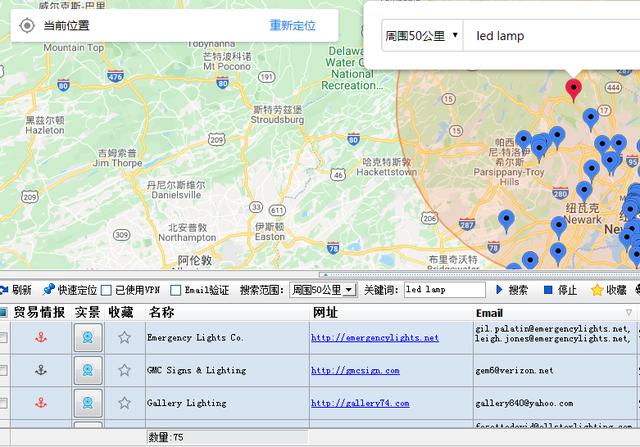Screen dimensions: 640x447
Task: Open street view for Emergency Lights Co.
Action: coord(88,338)
